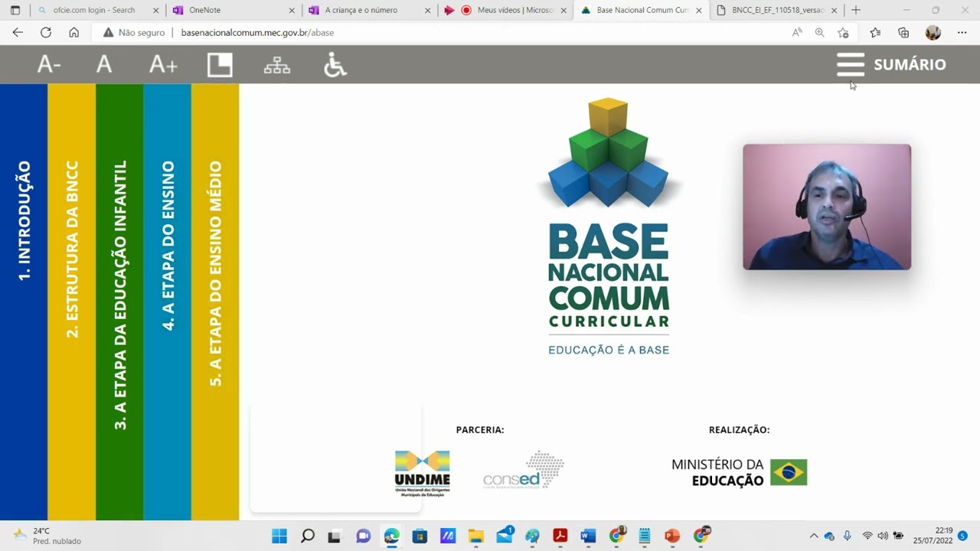Screen dimensions: 980x551
Task: Open the volume control tray icon
Action: [x=883, y=536]
